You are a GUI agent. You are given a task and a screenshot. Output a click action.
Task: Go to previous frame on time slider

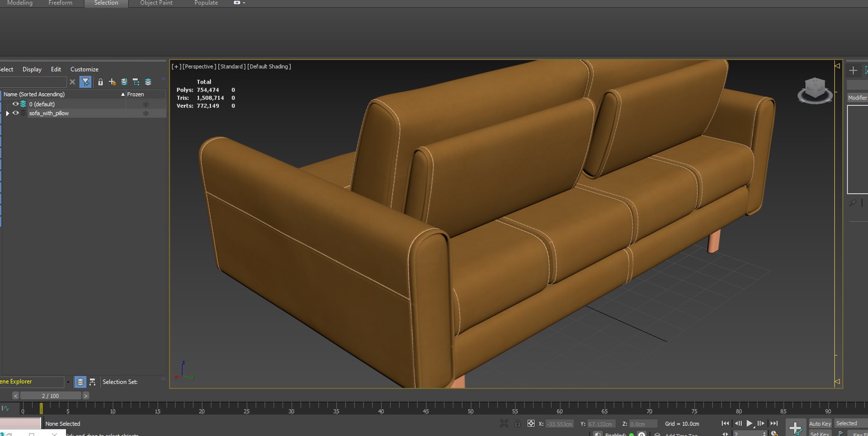pos(15,396)
